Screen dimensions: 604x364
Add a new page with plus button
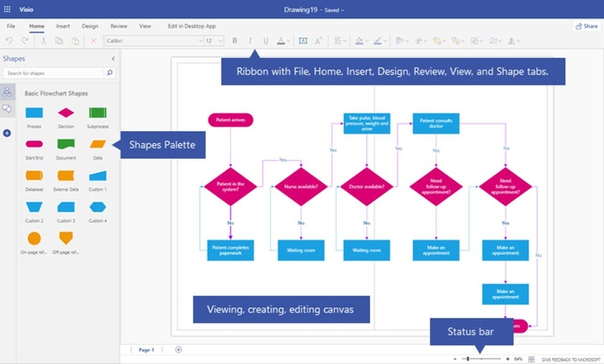[x=178, y=350]
